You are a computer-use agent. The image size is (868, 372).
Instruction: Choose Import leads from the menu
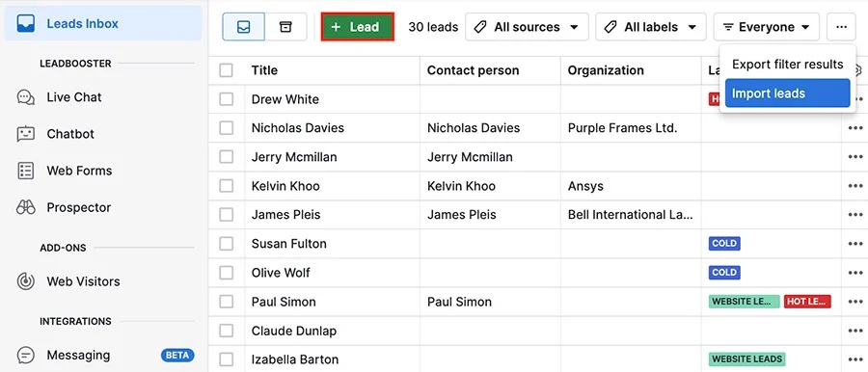pyautogui.click(x=787, y=93)
